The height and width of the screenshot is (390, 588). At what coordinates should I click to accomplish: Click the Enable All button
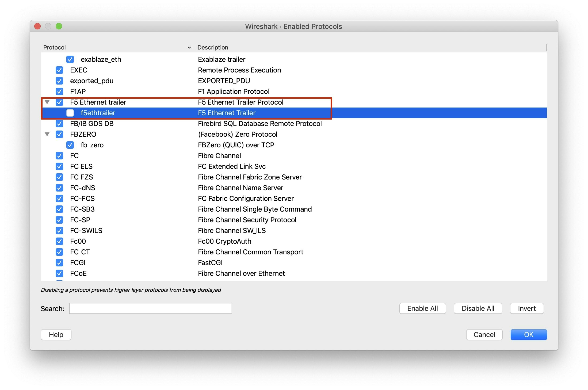pos(422,308)
